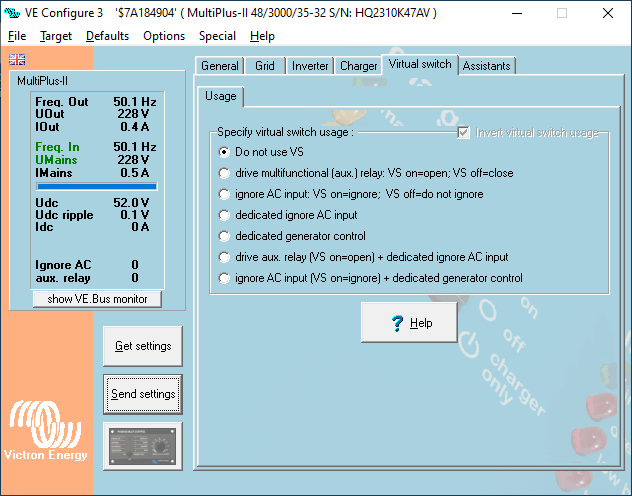Select drive multifunctional aux relay option

click(366, 173)
